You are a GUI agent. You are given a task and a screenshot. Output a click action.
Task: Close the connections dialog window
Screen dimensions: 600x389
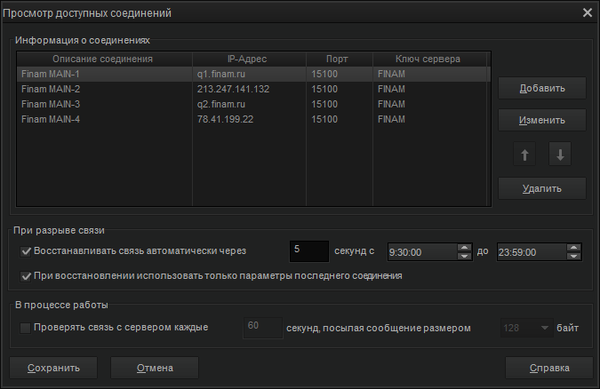point(587,13)
